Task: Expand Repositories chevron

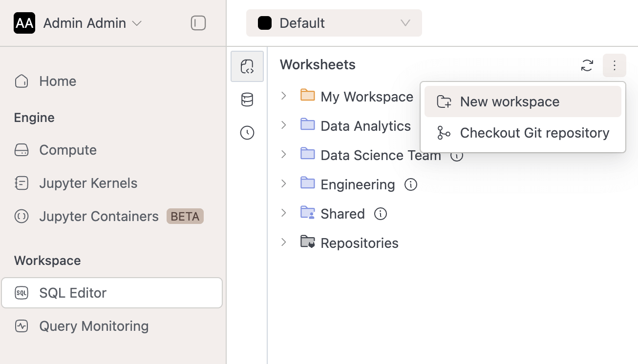Action: pos(284,243)
